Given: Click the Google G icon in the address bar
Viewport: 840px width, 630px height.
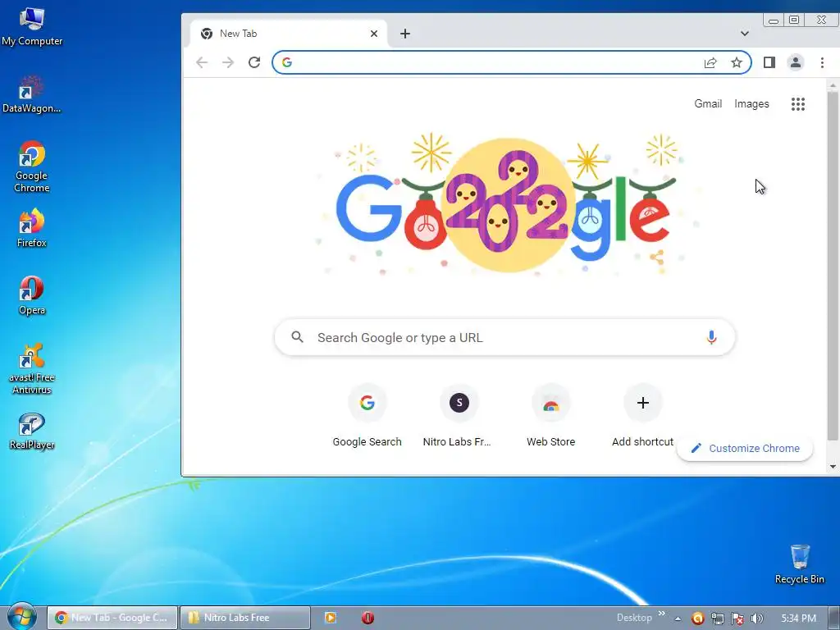Looking at the screenshot, I should click(287, 62).
